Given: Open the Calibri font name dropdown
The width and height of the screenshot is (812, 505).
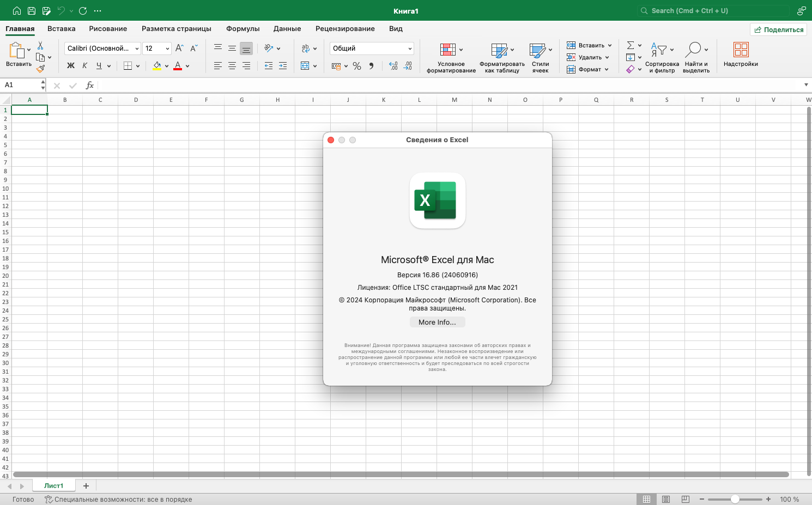Looking at the screenshot, I should click(x=137, y=48).
